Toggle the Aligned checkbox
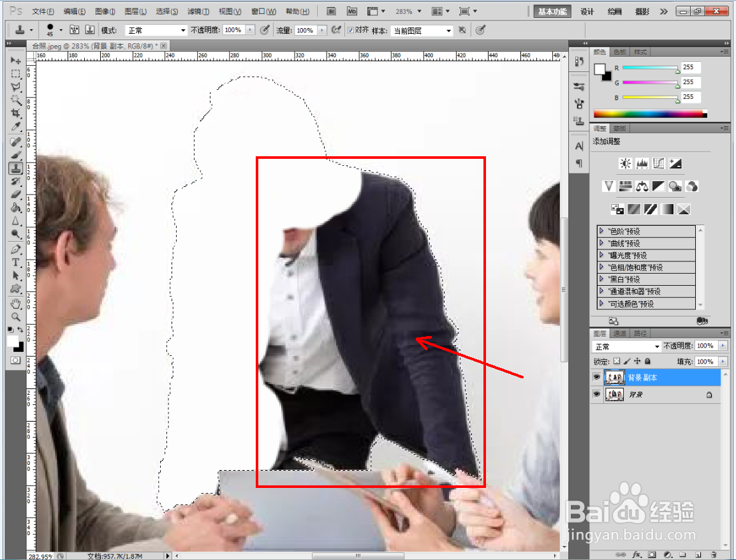This screenshot has height=560, width=736. tap(350, 30)
